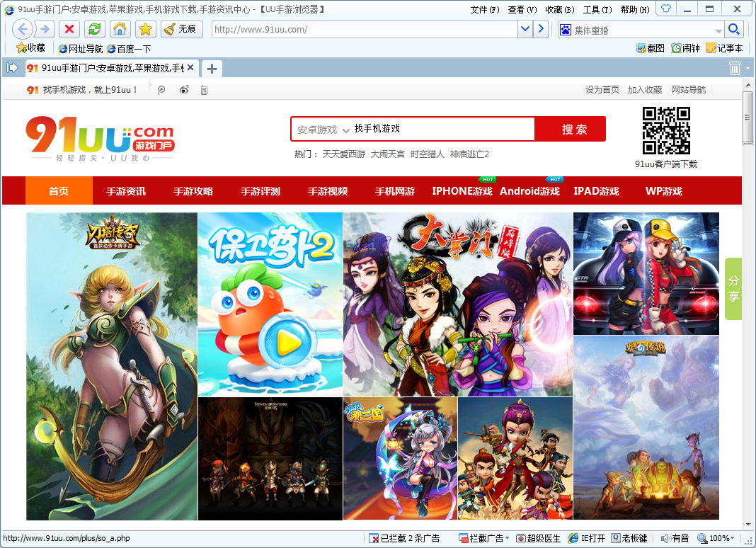
Task: Click the 加入收藏 link
Action: pos(645,90)
